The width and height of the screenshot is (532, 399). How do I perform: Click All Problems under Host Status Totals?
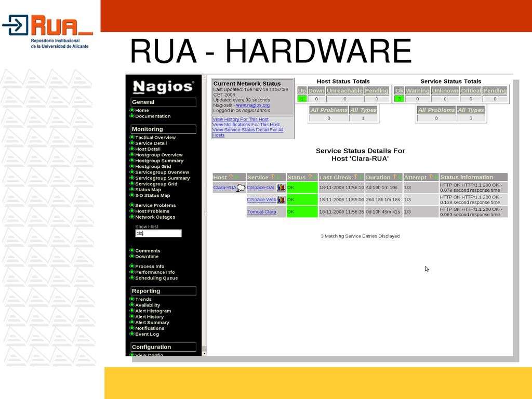coord(329,110)
